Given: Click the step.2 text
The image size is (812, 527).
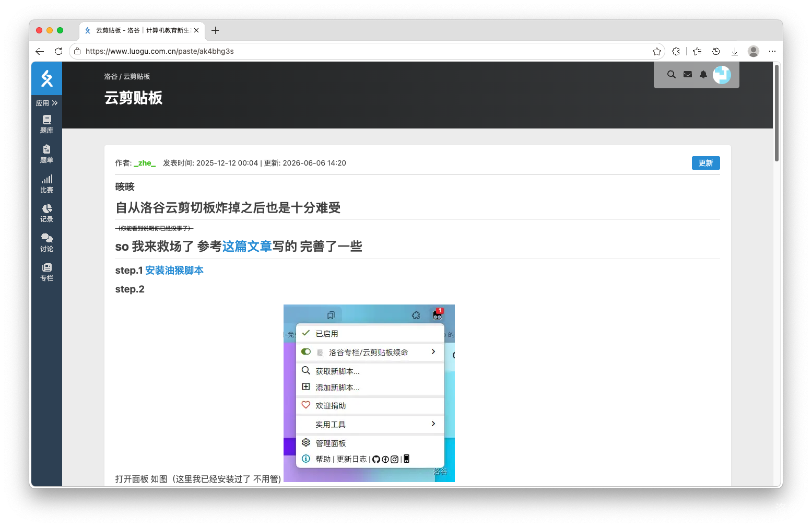Looking at the screenshot, I should (x=130, y=289).
